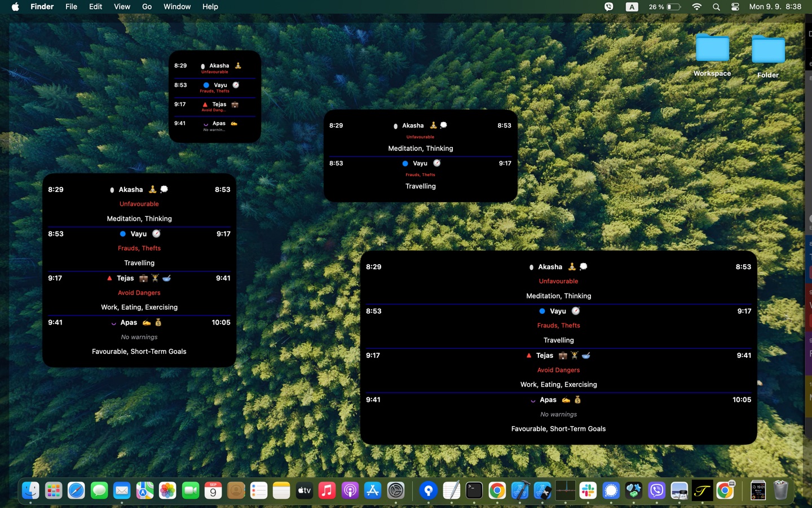This screenshot has width=812, height=508.
Task: Click the 10:05 end time in the widest widget
Action: (742, 400)
